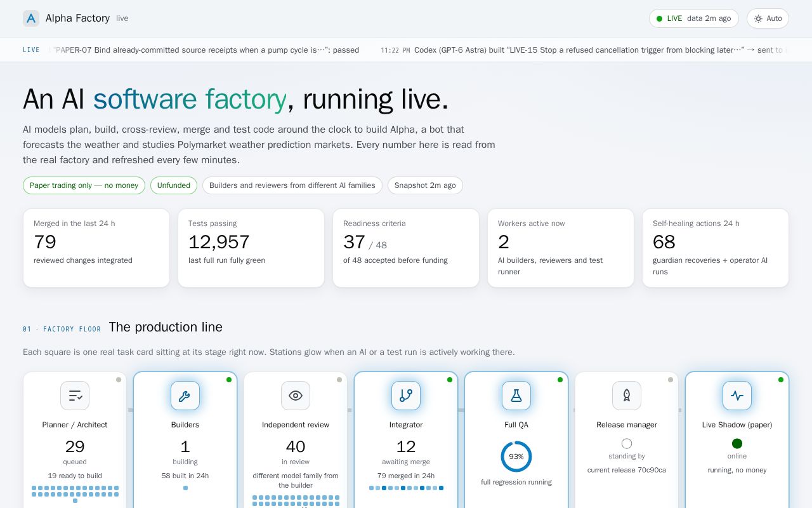This screenshot has height=508, width=812.
Task: Click the 'software factory' gradient headline text
Action: tap(190, 99)
